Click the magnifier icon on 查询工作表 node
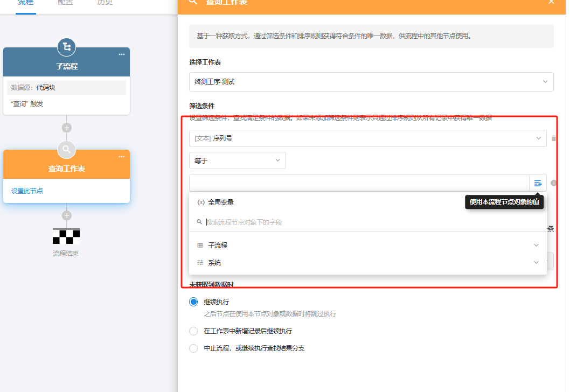570x392 pixels. coord(67,150)
